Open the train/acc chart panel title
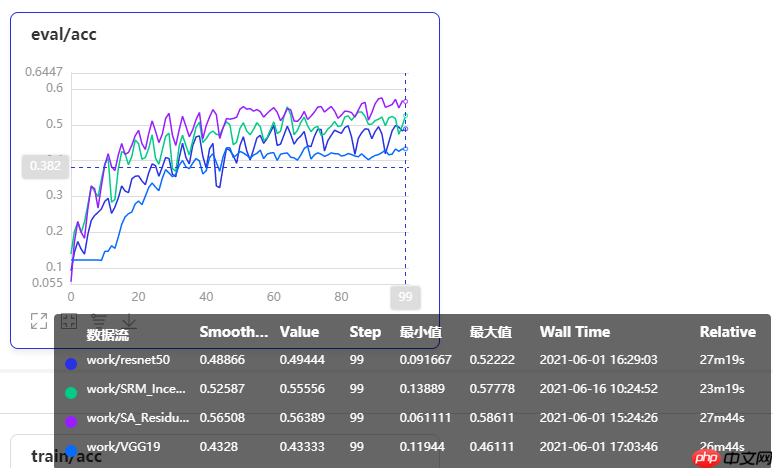The height and width of the screenshot is (468, 773). coord(66,457)
